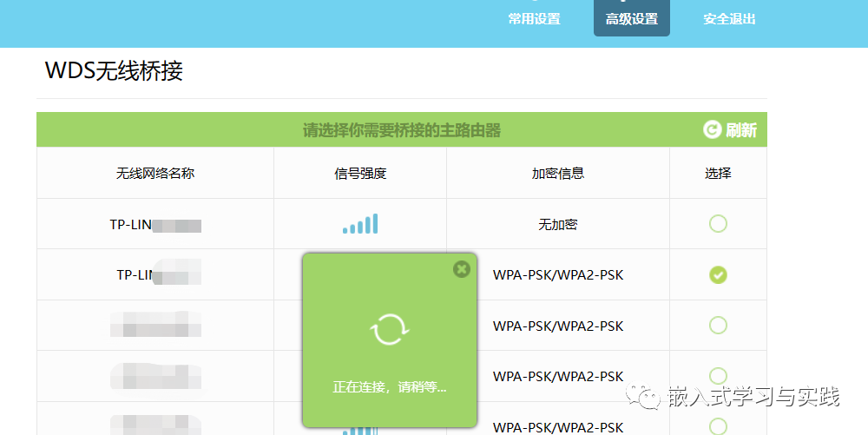Click signal strength icon in 无加密 row
Image resolution: width=868 pixels, height=435 pixels.
pos(360,224)
